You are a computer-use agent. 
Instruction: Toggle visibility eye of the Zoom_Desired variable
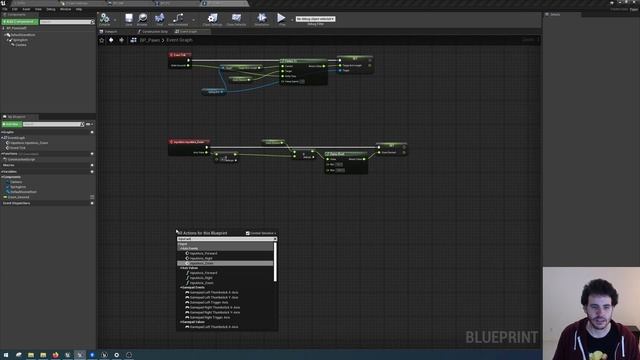pyautogui.click(x=92, y=197)
